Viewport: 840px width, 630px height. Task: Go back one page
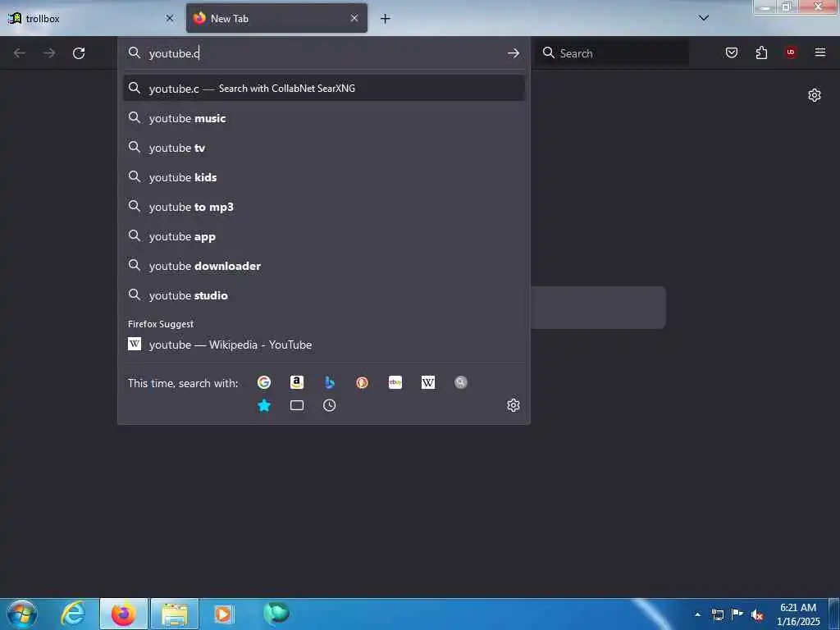(20, 53)
